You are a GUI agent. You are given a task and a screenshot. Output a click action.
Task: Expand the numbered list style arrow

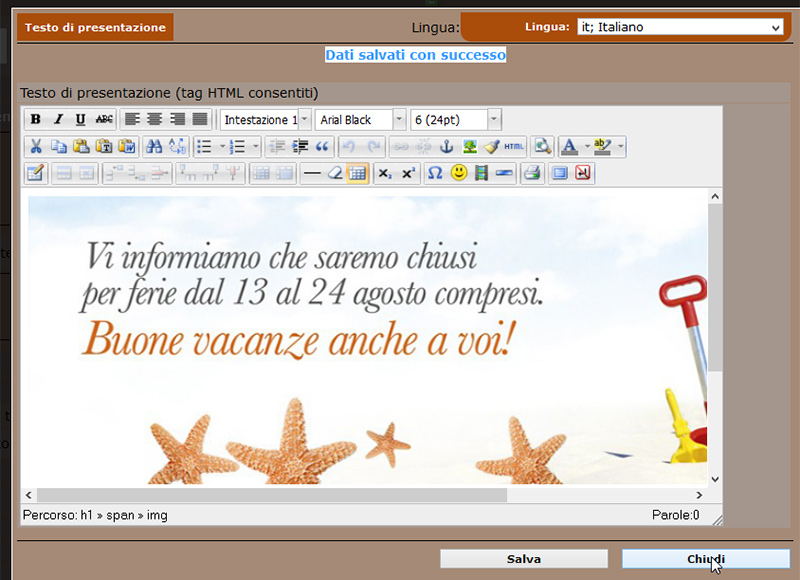click(x=256, y=147)
